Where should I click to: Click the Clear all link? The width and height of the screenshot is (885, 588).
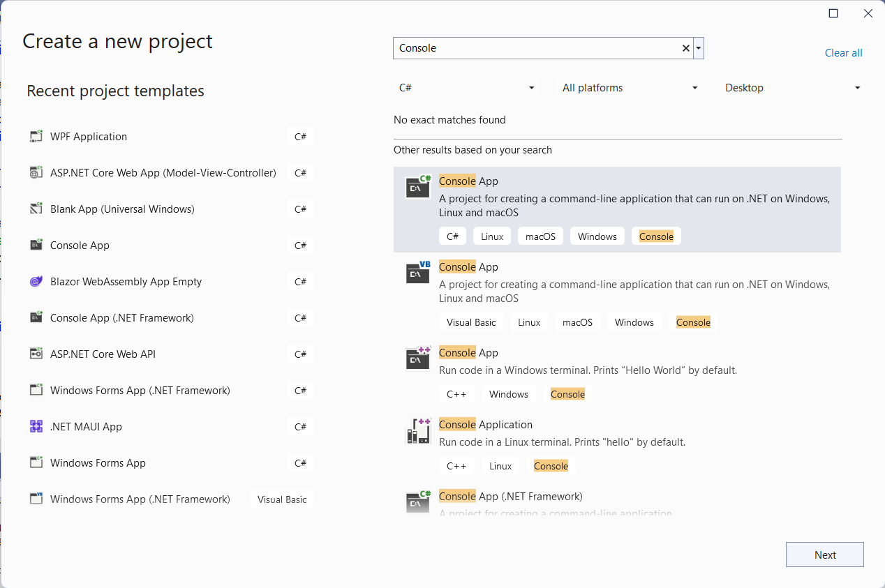[x=843, y=53]
